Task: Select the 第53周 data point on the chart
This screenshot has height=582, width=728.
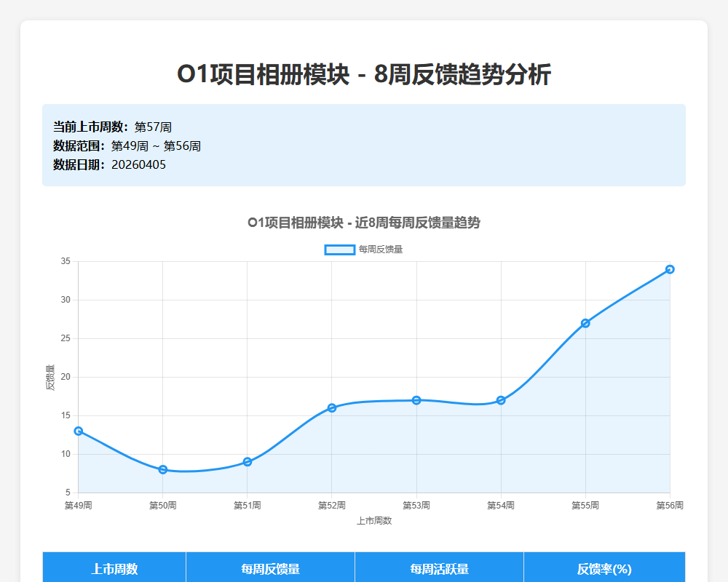Action: pos(416,400)
